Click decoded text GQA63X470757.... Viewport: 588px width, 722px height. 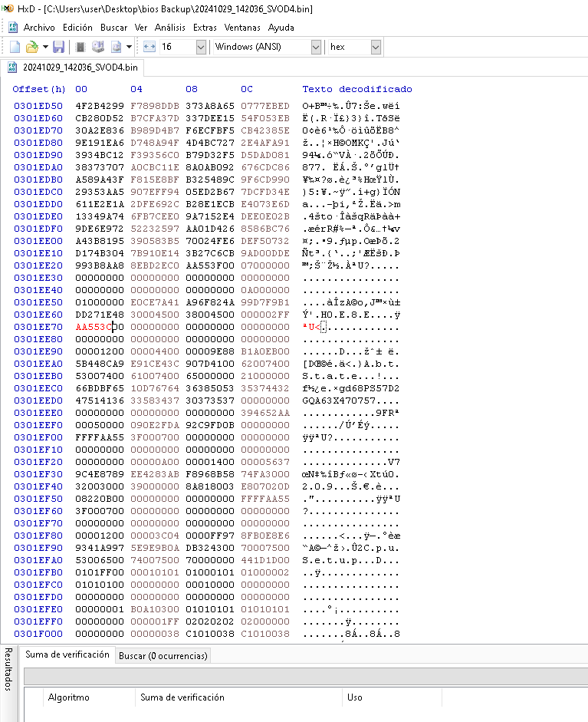click(x=339, y=401)
